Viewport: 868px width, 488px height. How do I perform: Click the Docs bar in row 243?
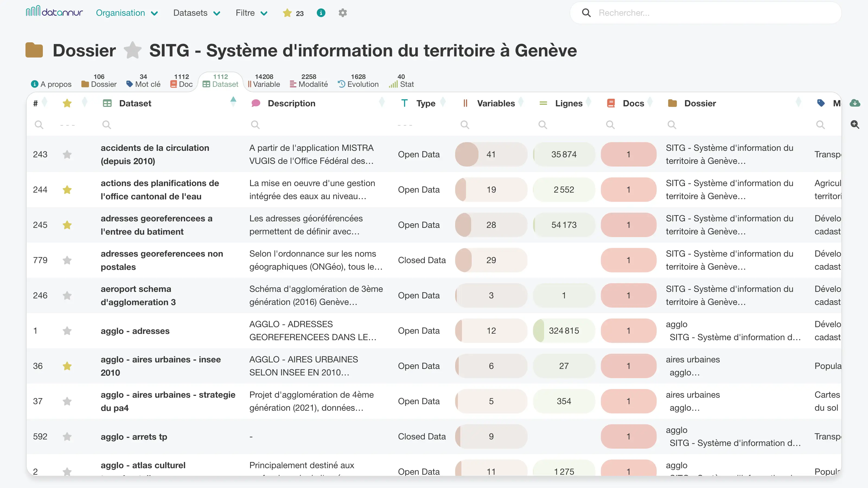628,154
